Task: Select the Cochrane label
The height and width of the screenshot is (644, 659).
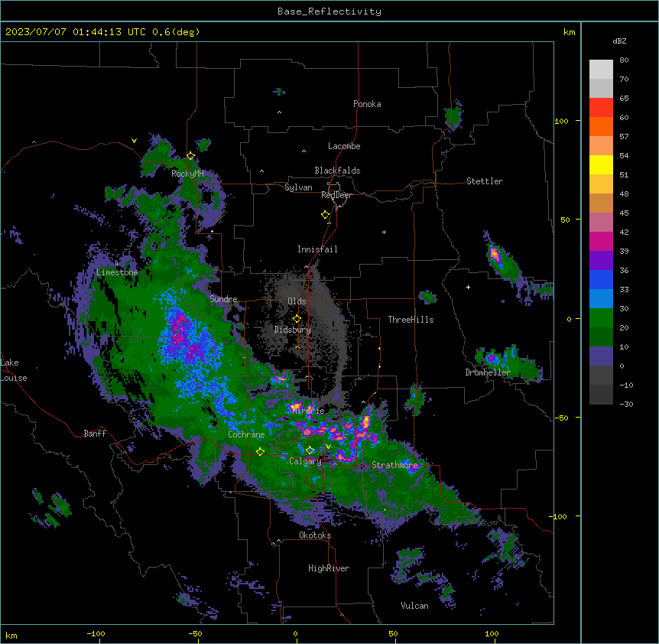Action: click(x=246, y=434)
